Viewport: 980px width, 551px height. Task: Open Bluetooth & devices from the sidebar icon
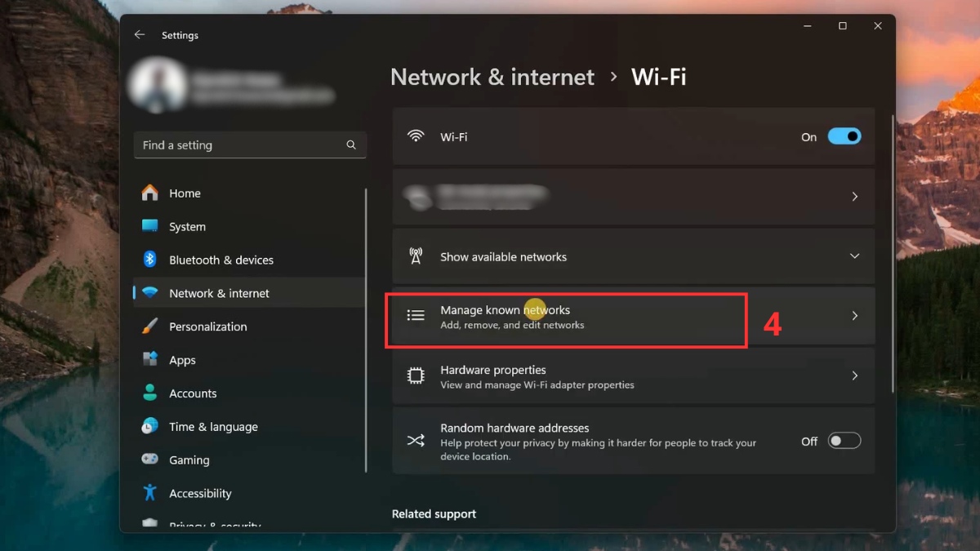pyautogui.click(x=150, y=260)
